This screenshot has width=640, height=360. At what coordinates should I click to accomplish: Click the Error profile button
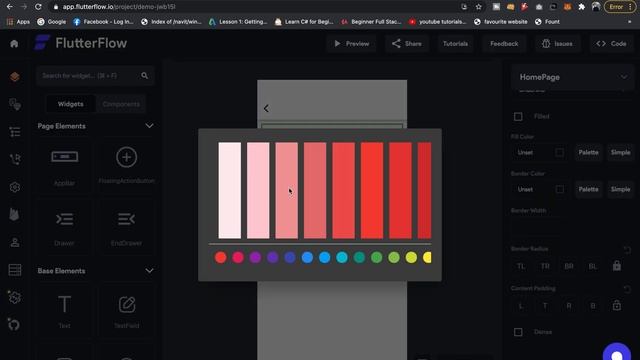tap(620, 7)
